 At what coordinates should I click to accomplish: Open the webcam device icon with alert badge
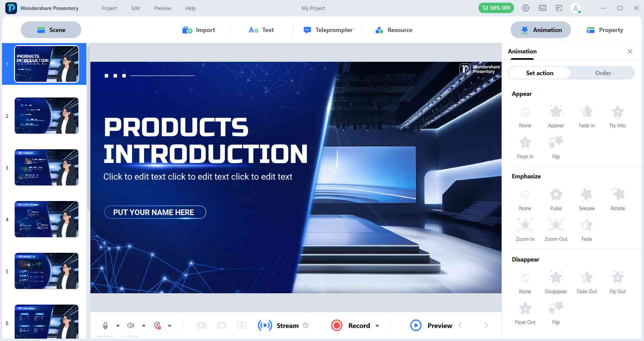[x=157, y=325]
